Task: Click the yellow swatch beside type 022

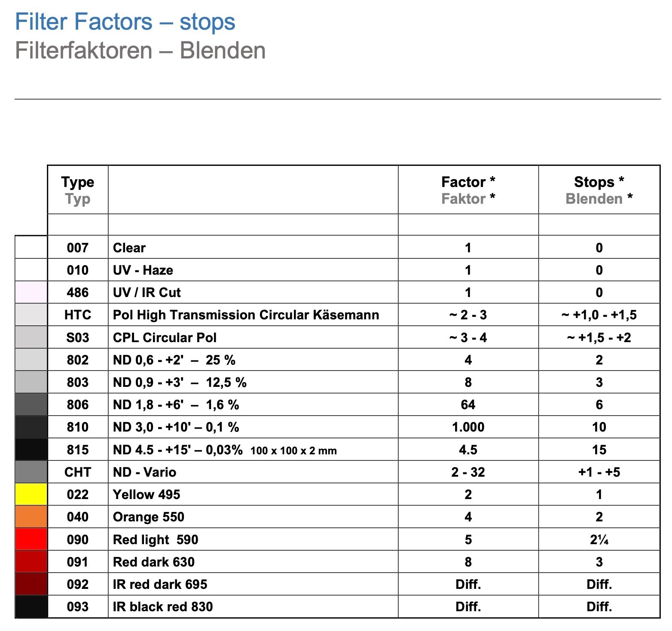Action: pyautogui.click(x=31, y=494)
